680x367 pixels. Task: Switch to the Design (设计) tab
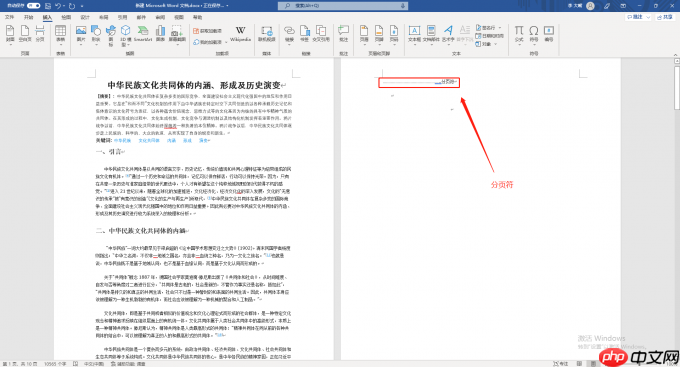(x=85, y=17)
